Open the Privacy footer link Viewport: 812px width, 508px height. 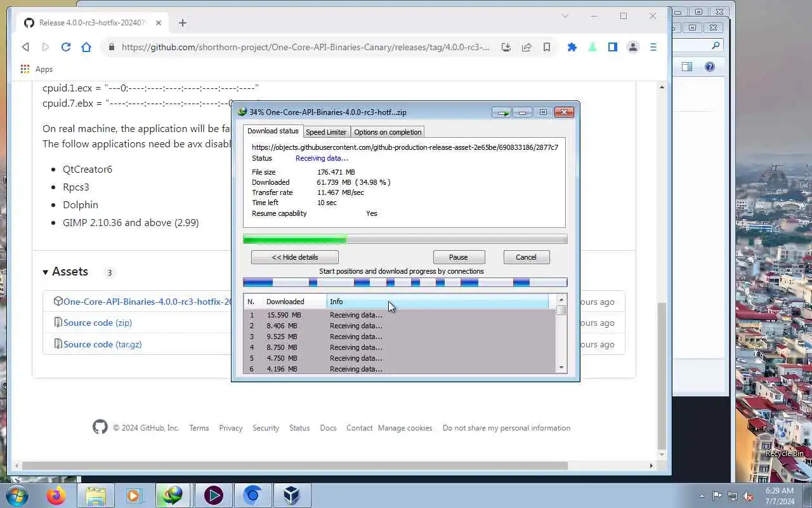(x=231, y=428)
